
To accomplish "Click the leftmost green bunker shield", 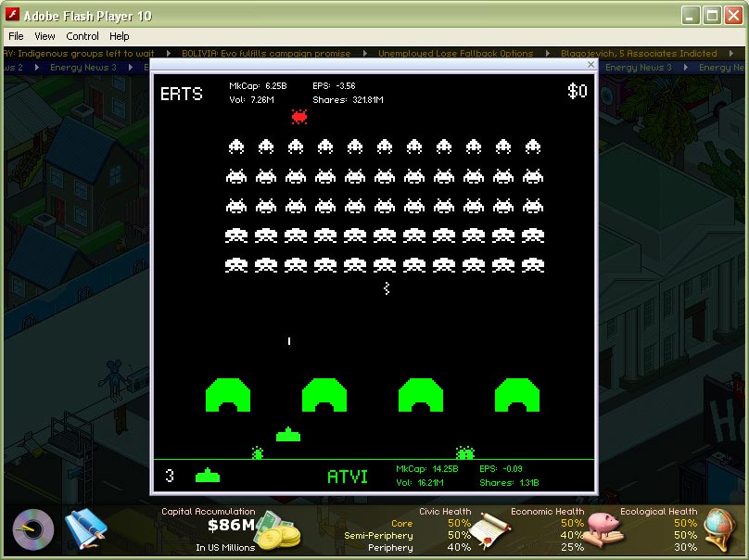I will tap(228, 394).
